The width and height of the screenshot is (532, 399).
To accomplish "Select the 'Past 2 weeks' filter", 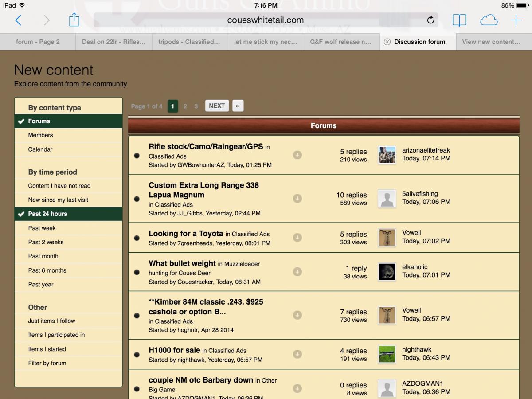I will point(68,242).
